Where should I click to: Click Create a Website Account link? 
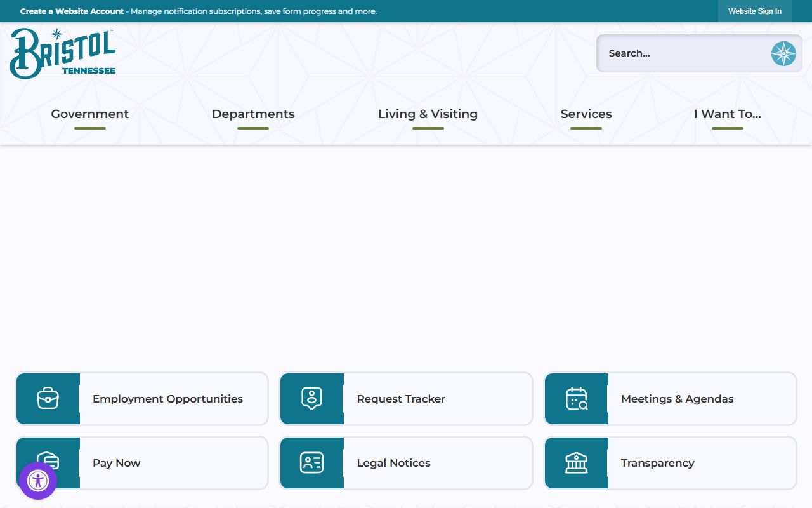coord(72,11)
